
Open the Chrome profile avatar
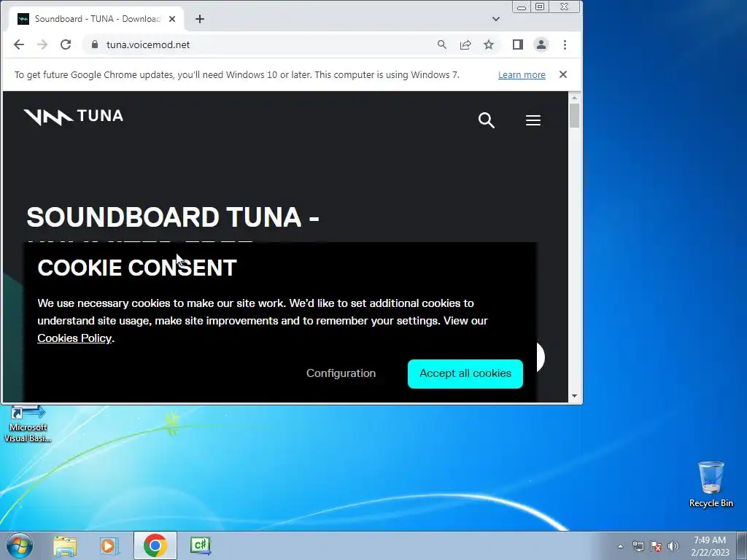tap(541, 44)
